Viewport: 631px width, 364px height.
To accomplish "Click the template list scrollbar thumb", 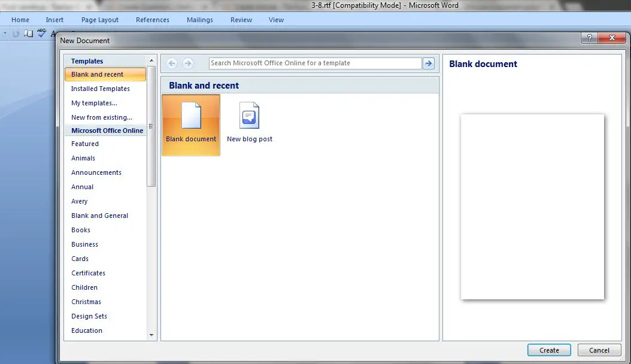I will (x=151, y=126).
